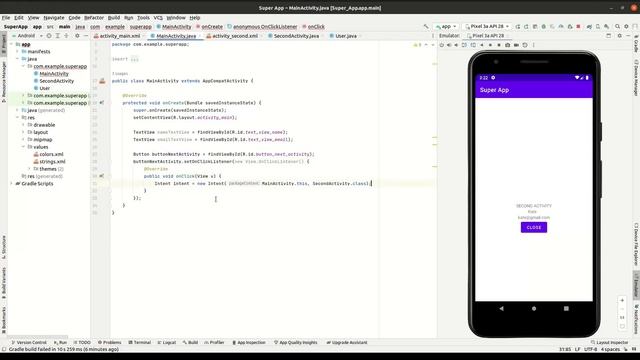Expand Gradle Scripts node
The width and height of the screenshot is (640, 360).
(12, 184)
